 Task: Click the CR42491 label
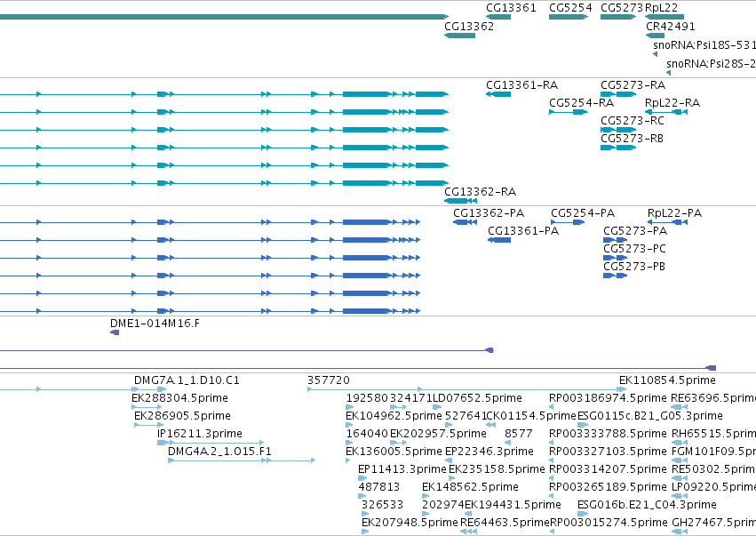point(670,26)
